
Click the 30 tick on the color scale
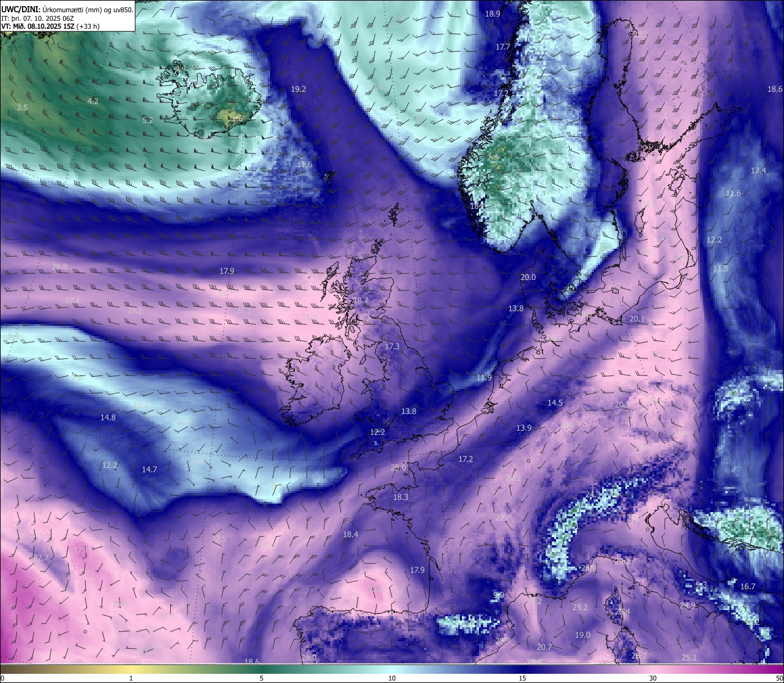pos(653,678)
